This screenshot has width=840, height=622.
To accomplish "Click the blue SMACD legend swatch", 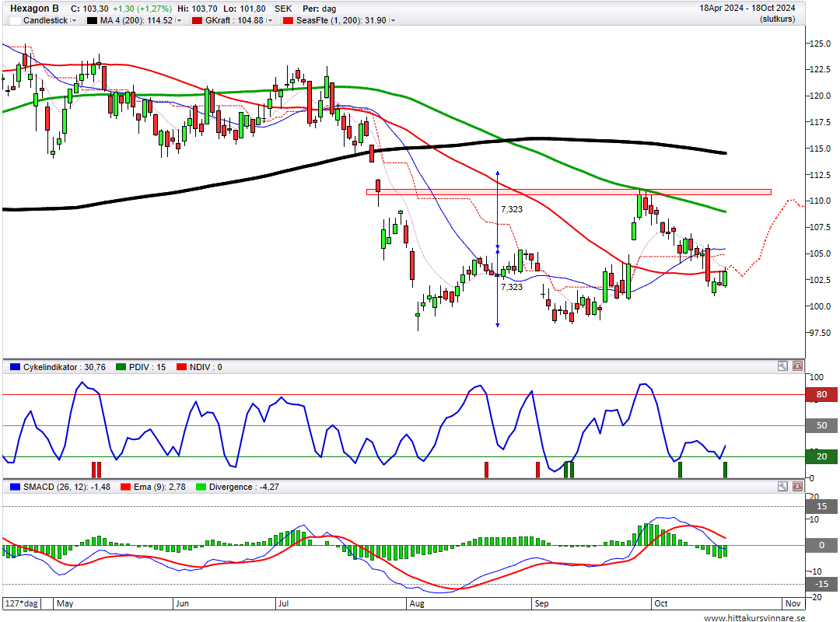I will click(15, 487).
